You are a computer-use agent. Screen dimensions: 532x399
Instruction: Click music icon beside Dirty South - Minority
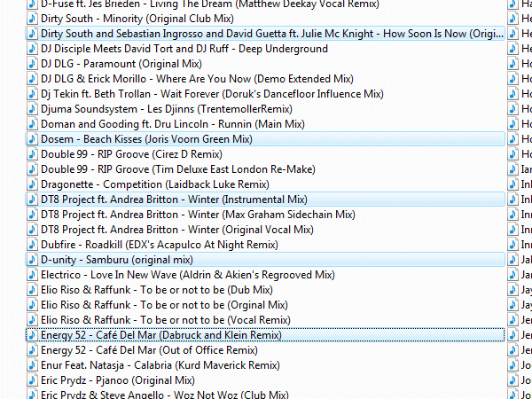32,19
